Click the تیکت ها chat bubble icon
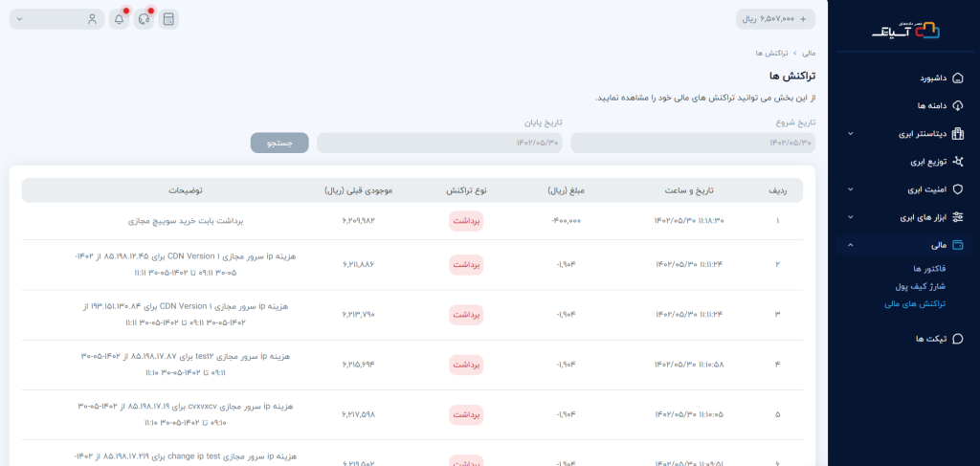The width and height of the screenshot is (980, 466). pyautogui.click(x=958, y=339)
